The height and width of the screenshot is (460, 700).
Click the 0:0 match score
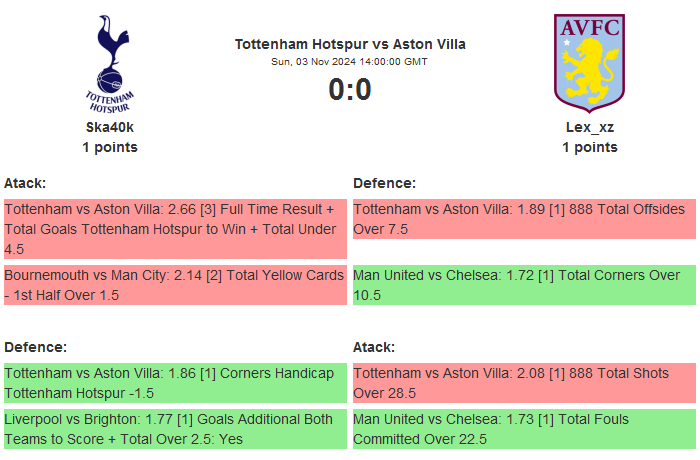coord(350,90)
